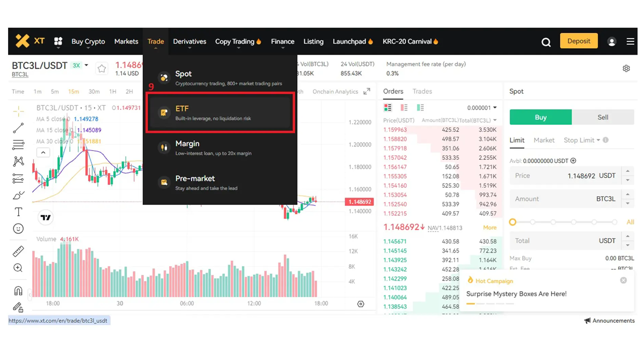Open the user profile avatar icon
This screenshot has width=644, height=362.
(x=611, y=41)
